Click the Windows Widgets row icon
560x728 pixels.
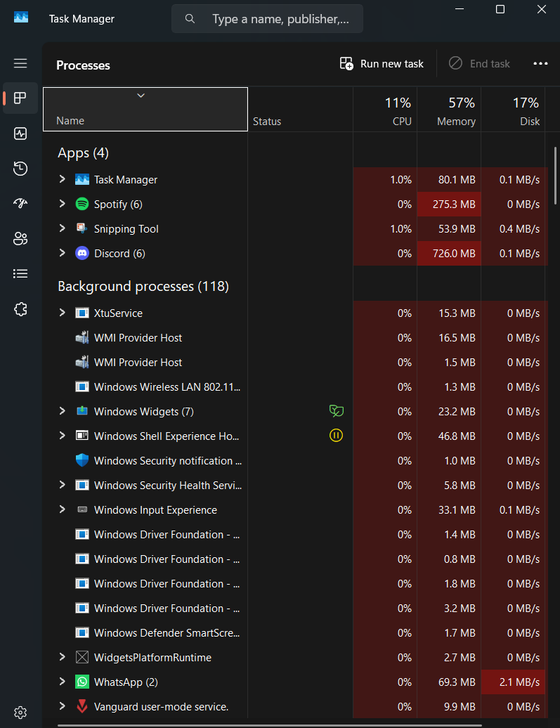point(82,411)
